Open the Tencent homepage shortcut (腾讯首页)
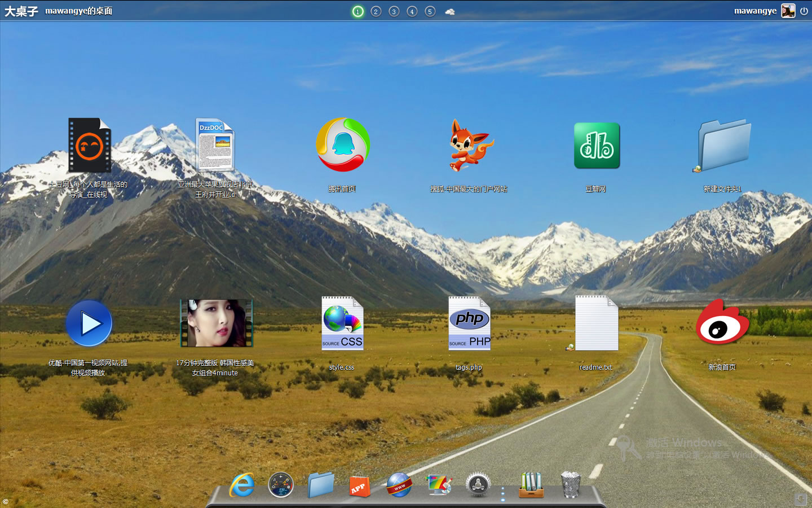 (342, 145)
